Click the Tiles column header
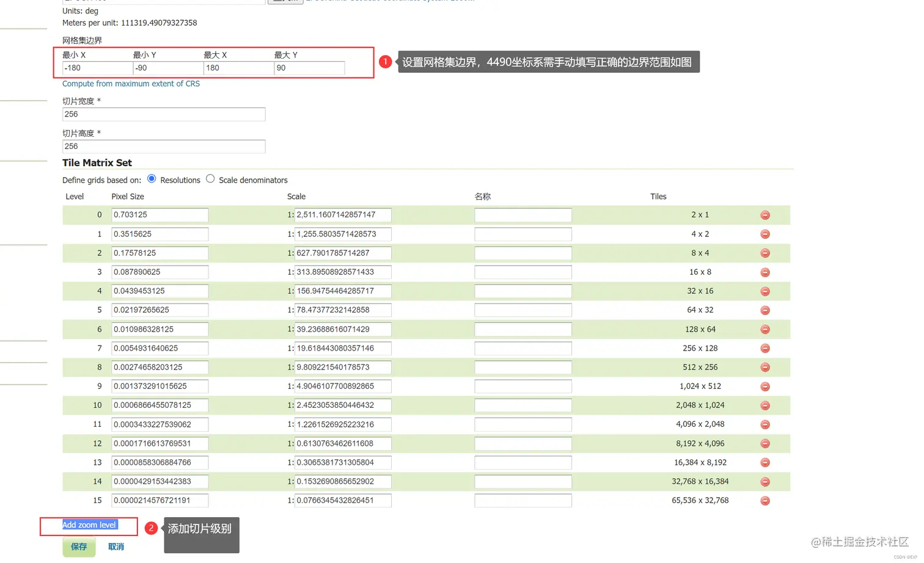This screenshot has height=563, width=924. pyautogui.click(x=658, y=197)
